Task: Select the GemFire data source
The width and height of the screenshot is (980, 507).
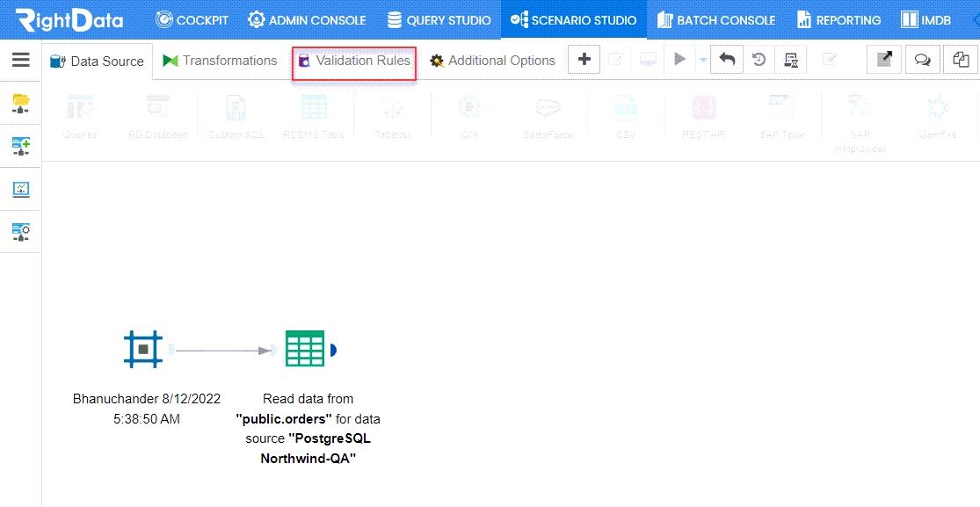Action: point(938,112)
